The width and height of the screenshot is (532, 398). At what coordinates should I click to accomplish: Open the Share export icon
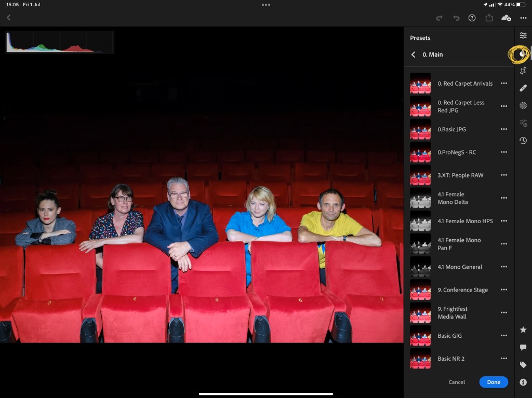click(x=489, y=18)
